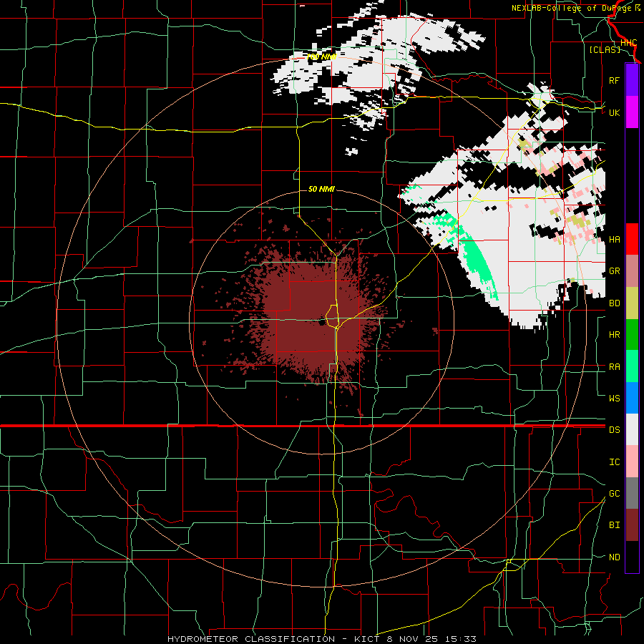644x644 pixels.
Task: Click the BI dark red legend swatch
Action: [x=632, y=525]
